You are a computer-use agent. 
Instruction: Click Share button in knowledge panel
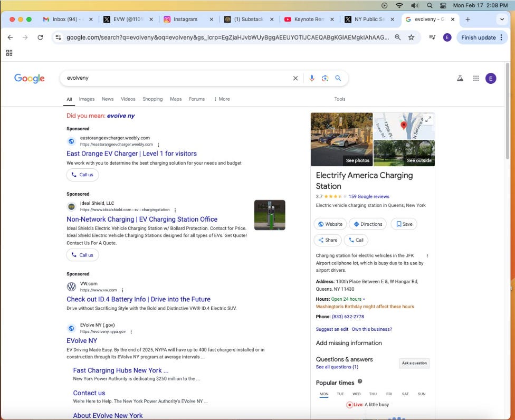(328, 240)
